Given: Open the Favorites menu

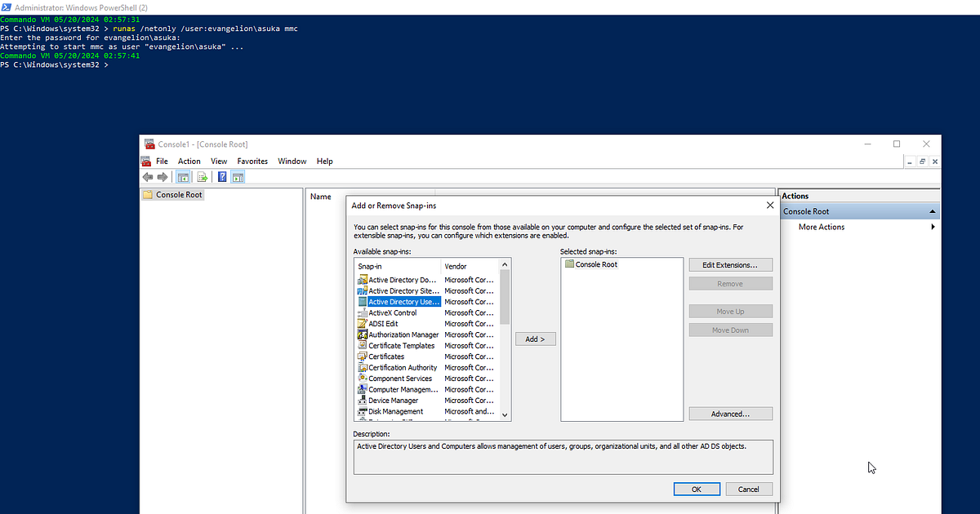Looking at the screenshot, I should point(252,161).
